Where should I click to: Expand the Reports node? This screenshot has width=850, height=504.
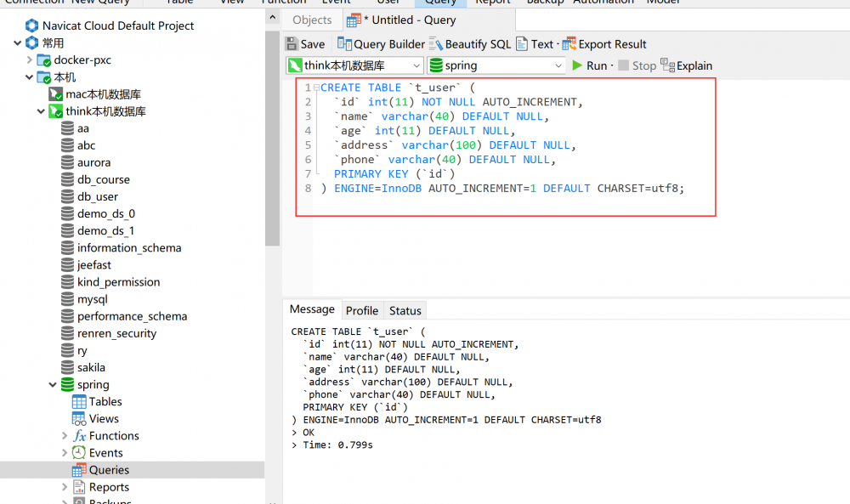coord(65,487)
